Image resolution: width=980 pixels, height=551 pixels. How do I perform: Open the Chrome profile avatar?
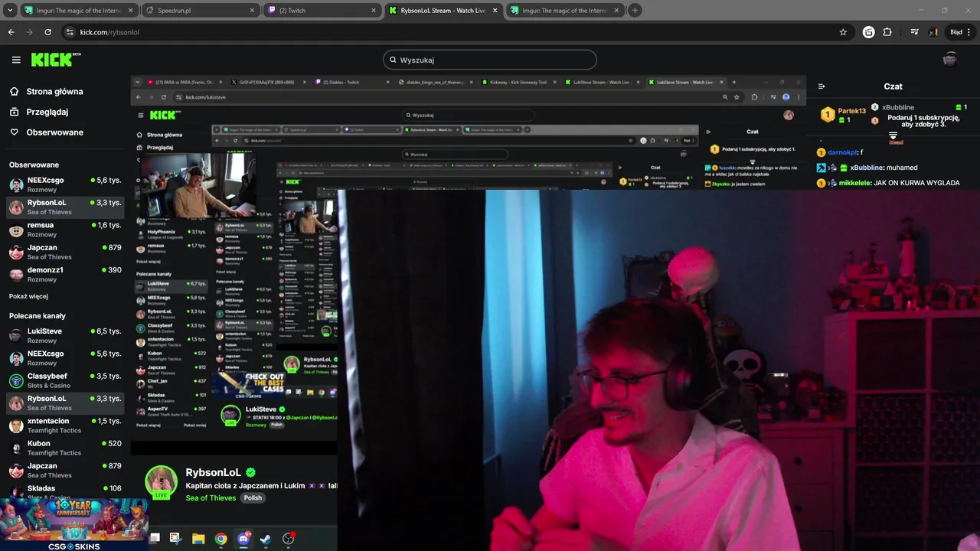[933, 32]
